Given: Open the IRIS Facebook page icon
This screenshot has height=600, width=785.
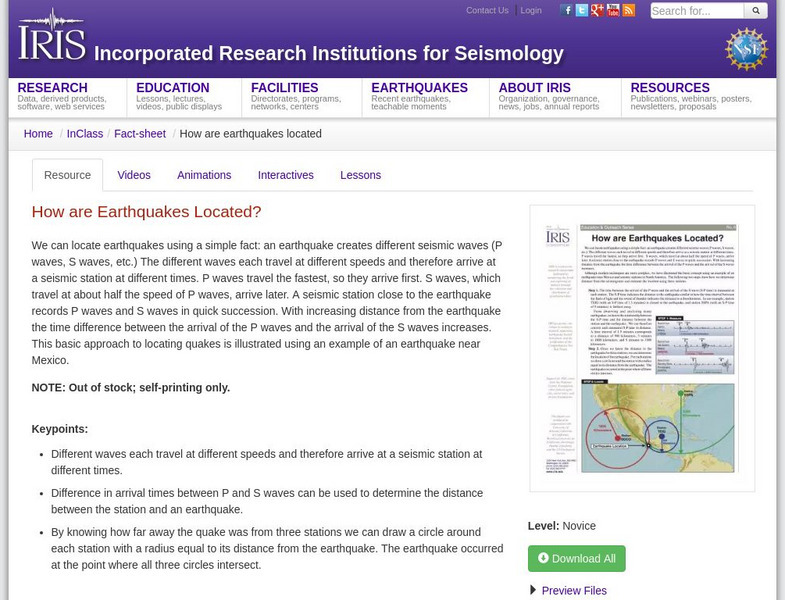Looking at the screenshot, I should (567, 11).
